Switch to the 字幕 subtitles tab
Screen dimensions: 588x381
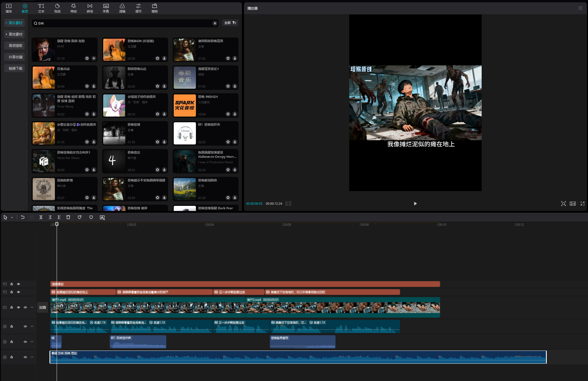[x=106, y=8]
